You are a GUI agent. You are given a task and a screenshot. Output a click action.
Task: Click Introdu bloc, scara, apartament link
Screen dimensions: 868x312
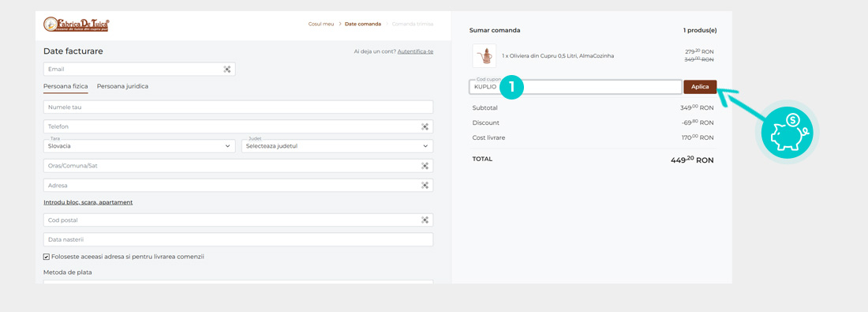pos(88,202)
